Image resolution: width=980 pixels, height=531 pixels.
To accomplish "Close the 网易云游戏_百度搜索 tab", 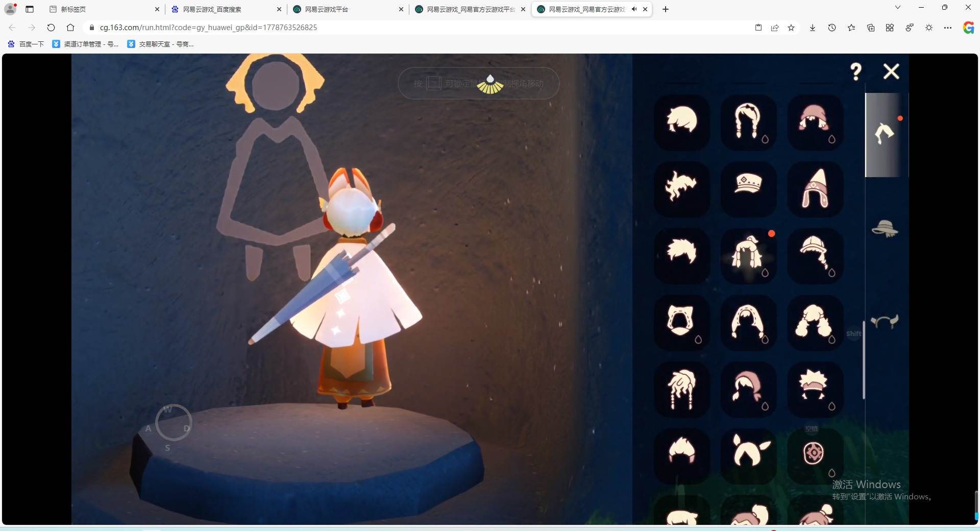I will point(279,9).
